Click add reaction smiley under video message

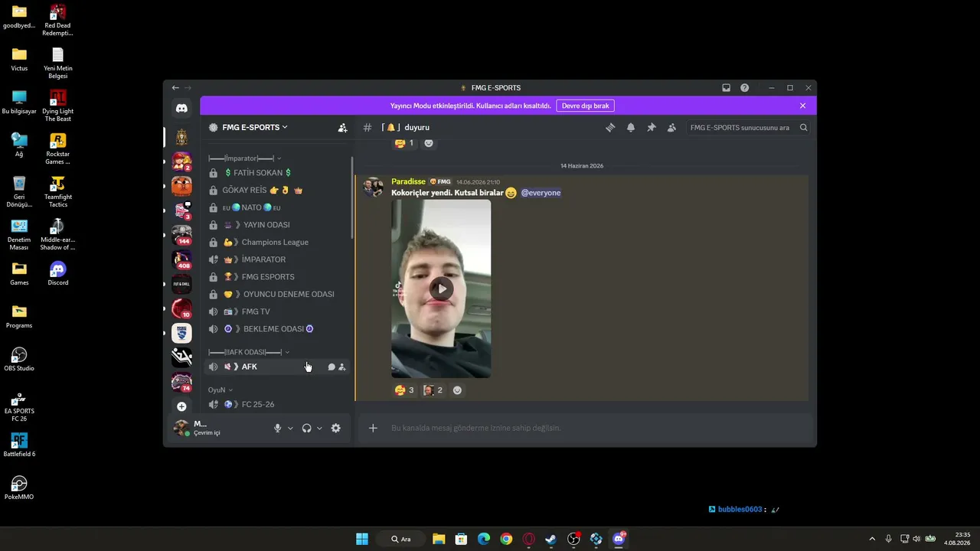pyautogui.click(x=457, y=390)
